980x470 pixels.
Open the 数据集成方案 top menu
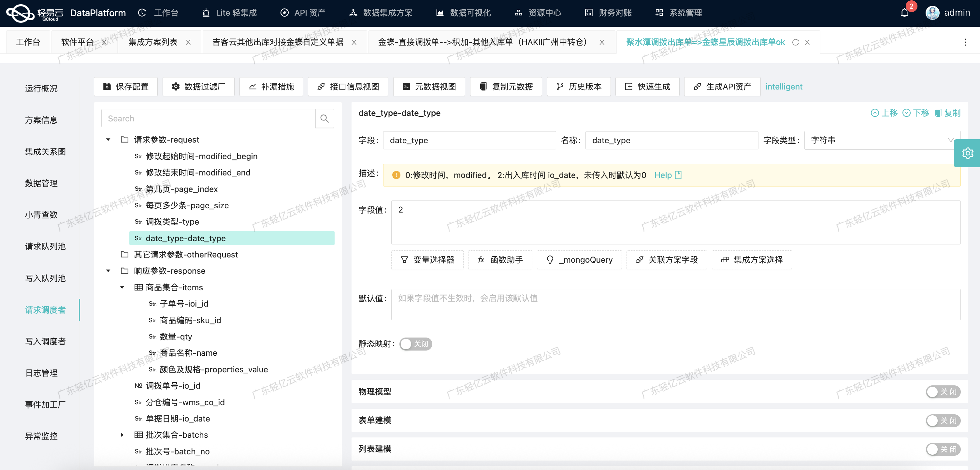[x=381, y=13]
